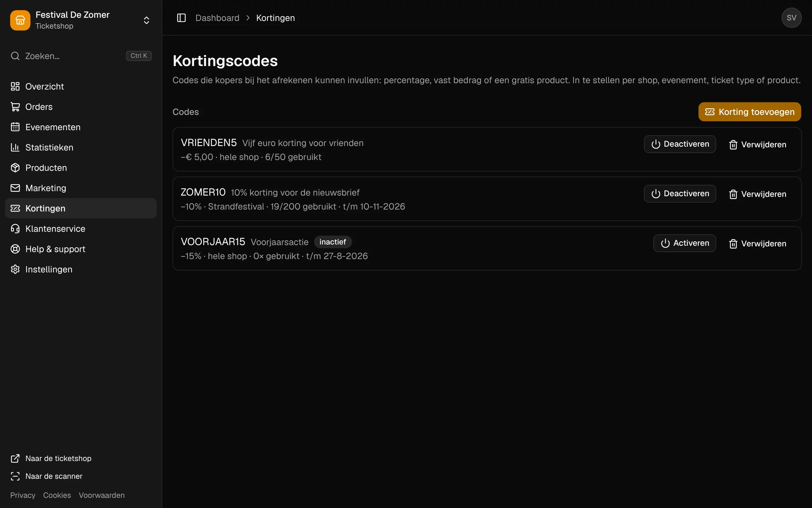Toggle the sidebar panel icon

pos(181,18)
